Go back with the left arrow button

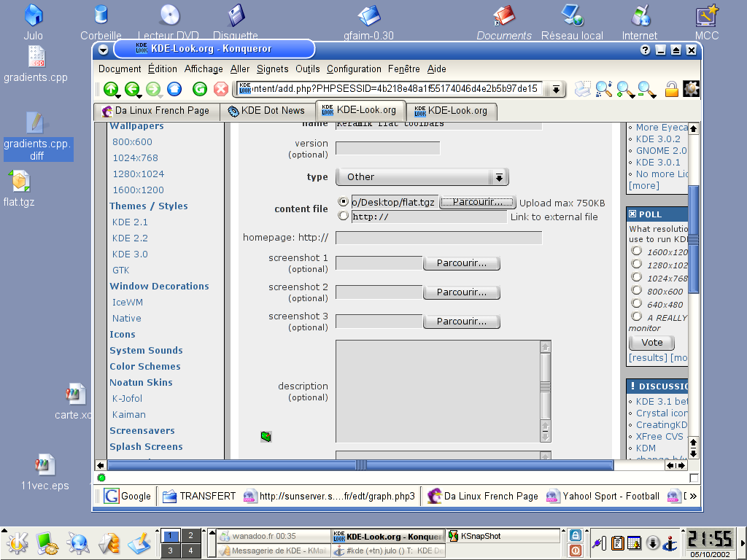132,88
